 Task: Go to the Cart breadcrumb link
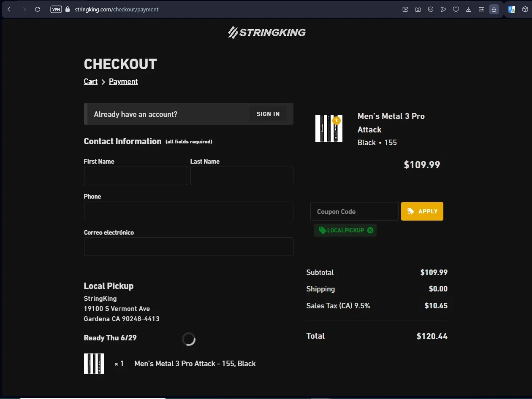click(90, 81)
